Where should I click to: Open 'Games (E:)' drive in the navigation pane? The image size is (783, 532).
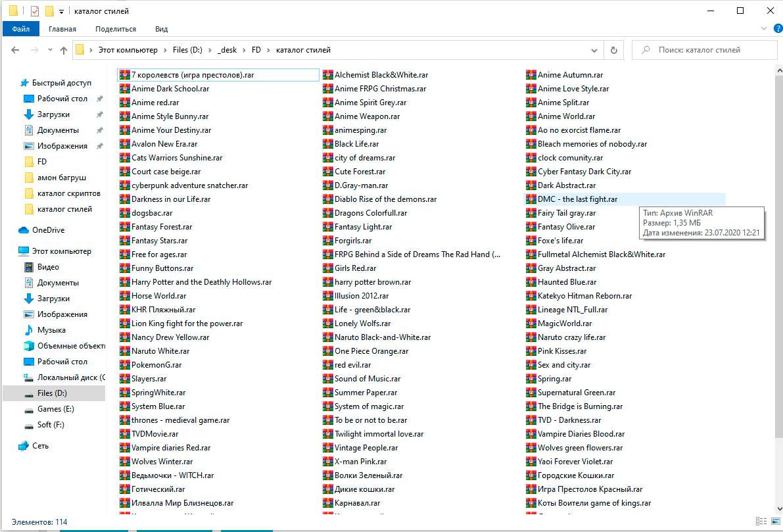[x=55, y=409]
